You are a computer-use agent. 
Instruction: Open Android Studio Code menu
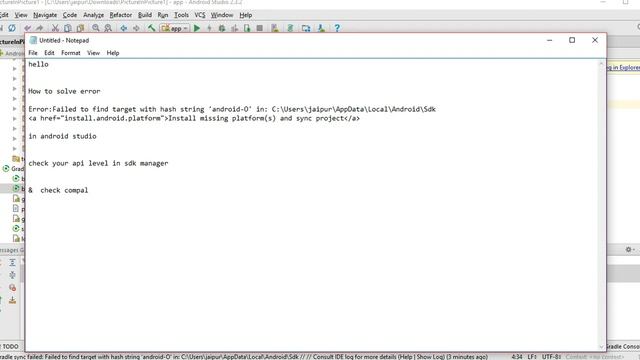(70, 15)
